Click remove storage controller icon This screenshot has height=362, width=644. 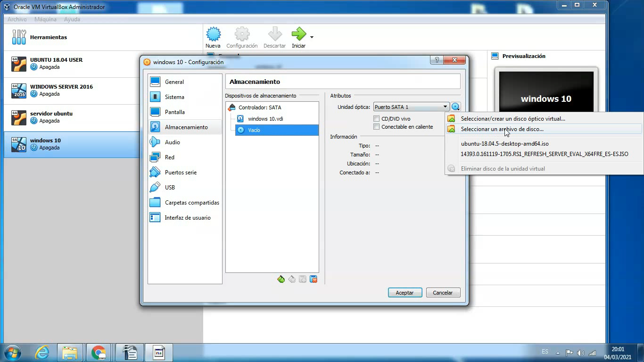coord(292,280)
